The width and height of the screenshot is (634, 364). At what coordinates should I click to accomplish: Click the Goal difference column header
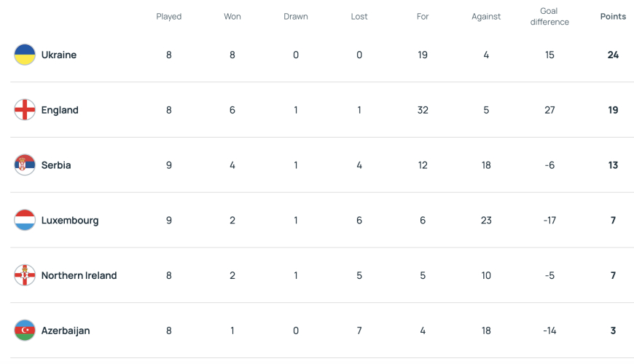click(x=549, y=17)
